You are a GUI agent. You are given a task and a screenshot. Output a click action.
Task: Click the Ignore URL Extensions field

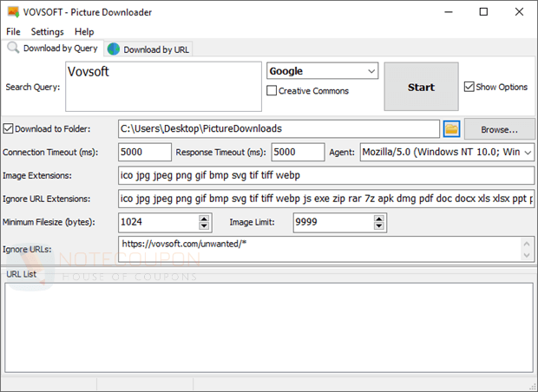(326, 199)
